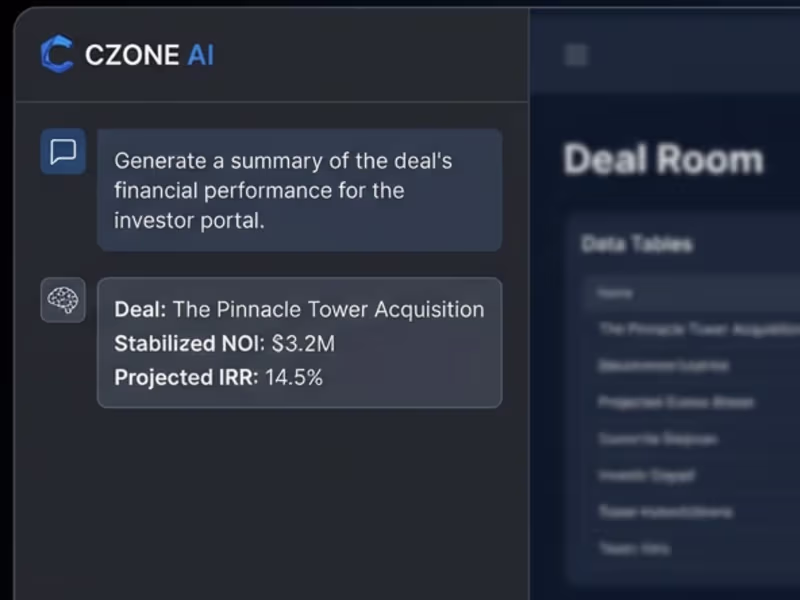Click the Projected IRR 14.5% line
Viewport: 800px width, 600px height.
click(219, 378)
